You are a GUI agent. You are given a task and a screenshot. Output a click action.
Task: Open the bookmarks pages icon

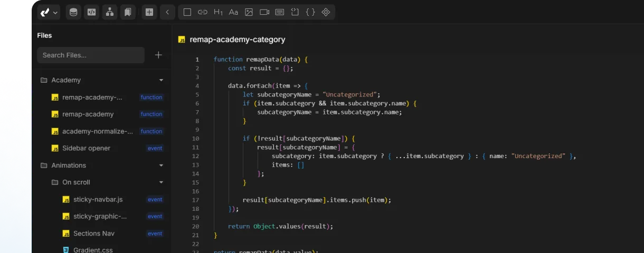coord(128,12)
